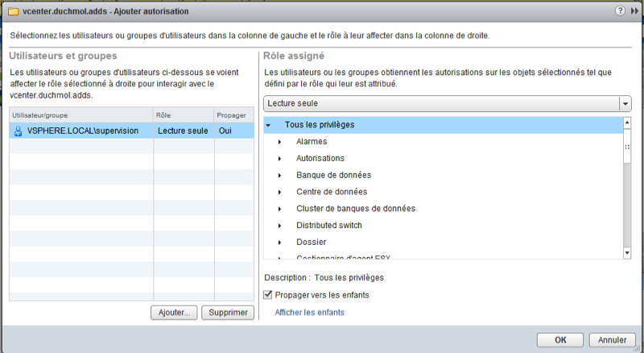Click the Ajouter... button

point(173,313)
